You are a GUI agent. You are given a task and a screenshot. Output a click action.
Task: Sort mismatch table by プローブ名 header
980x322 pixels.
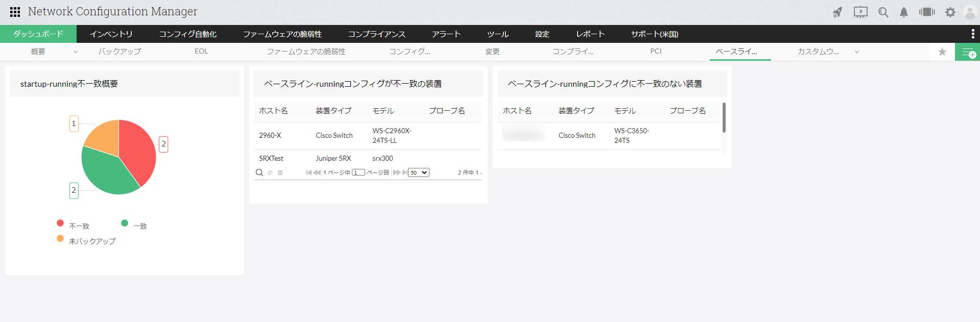pos(447,111)
